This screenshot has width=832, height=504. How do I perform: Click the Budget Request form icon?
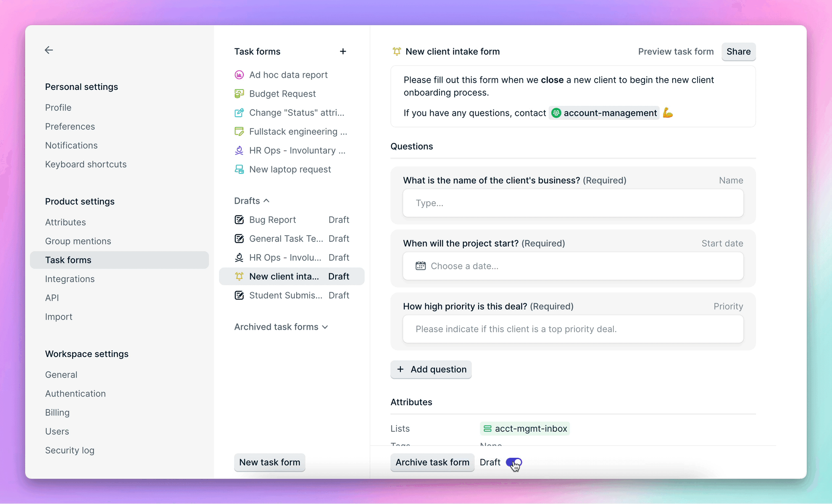pos(239,94)
